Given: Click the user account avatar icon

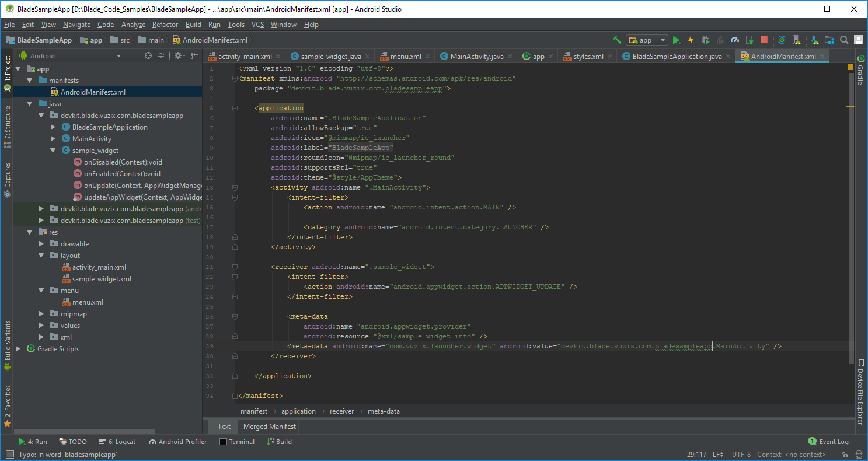Looking at the screenshot, I should coord(859,40).
